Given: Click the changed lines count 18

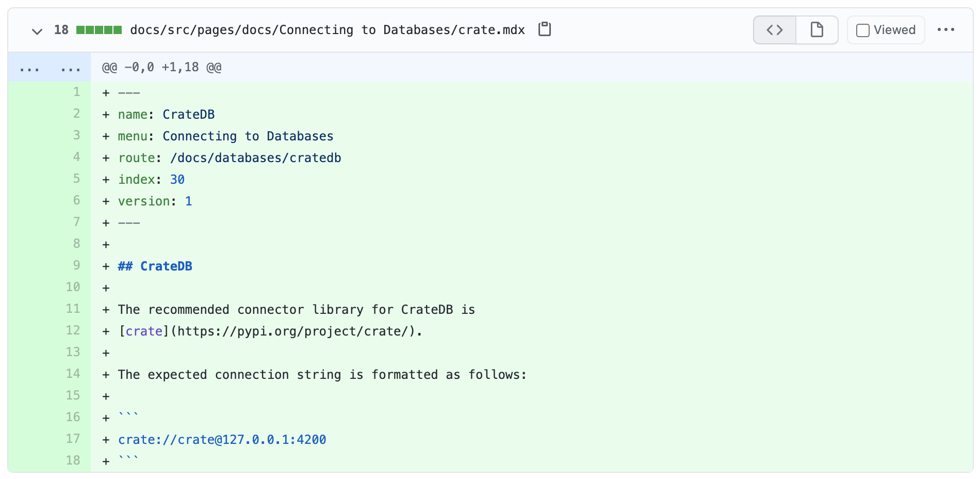Looking at the screenshot, I should coord(61,30).
